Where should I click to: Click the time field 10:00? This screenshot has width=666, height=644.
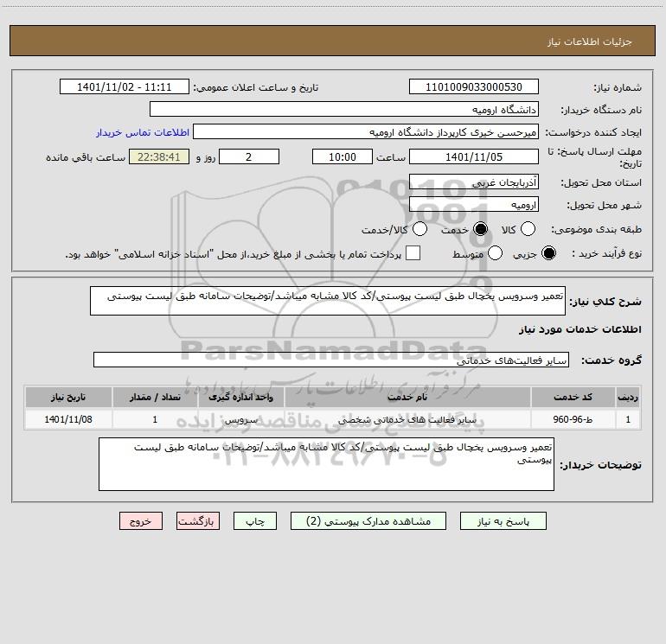tap(343, 156)
